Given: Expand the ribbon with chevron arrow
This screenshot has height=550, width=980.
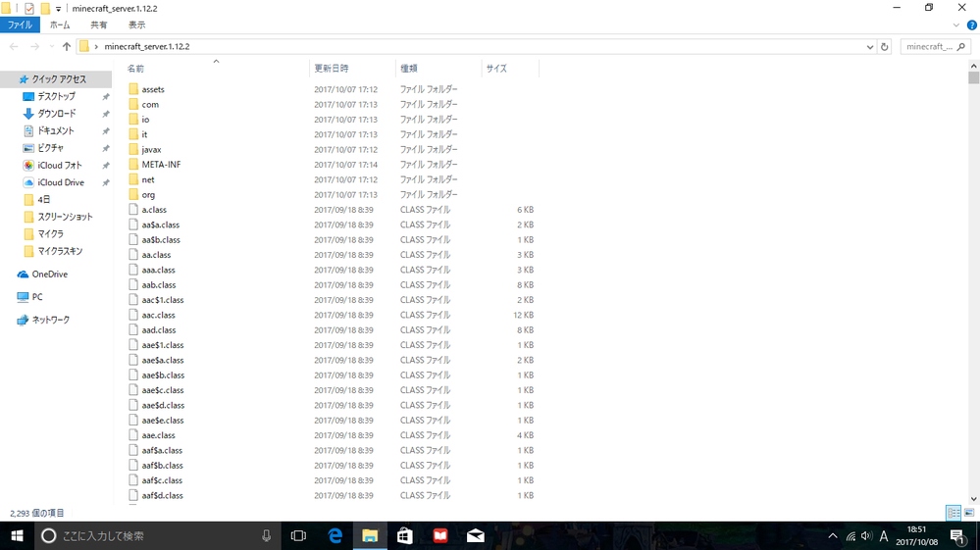Looking at the screenshot, I should coord(956,25).
